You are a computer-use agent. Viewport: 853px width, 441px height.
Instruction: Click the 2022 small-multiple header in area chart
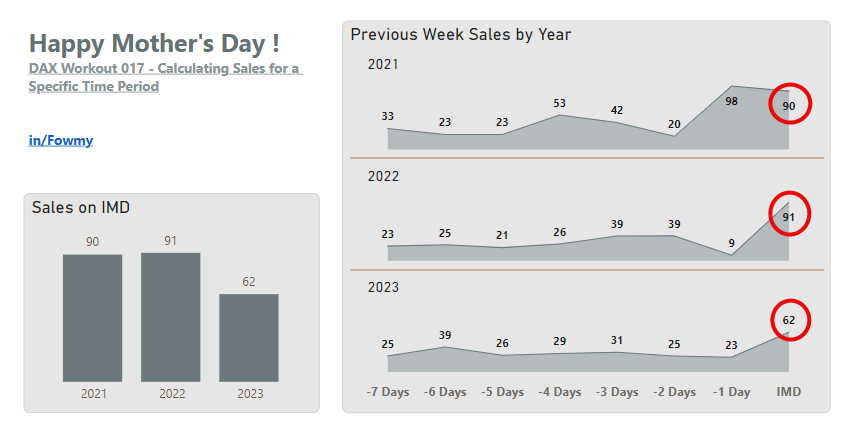(384, 176)
